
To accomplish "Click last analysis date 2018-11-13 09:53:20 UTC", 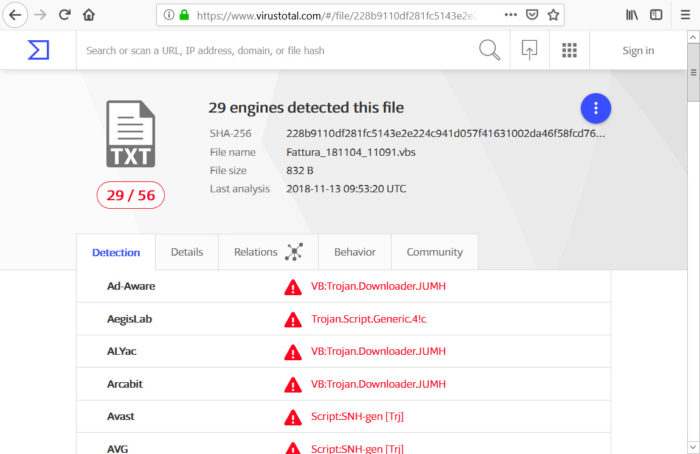I will (346, 189).
